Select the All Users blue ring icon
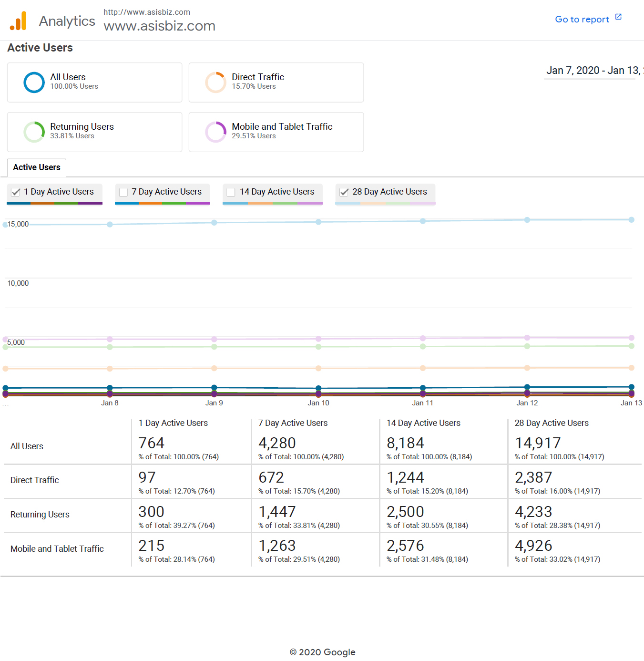 click(34, 82)
